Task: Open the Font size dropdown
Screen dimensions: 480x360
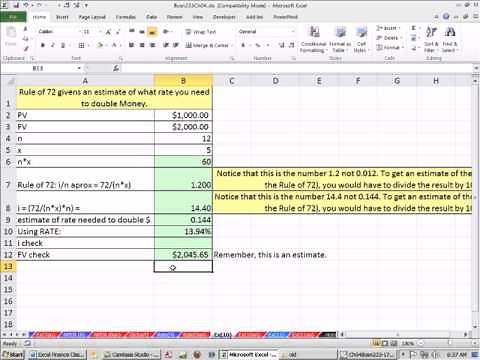Action: pyautogui.click(x=100, y=32)
